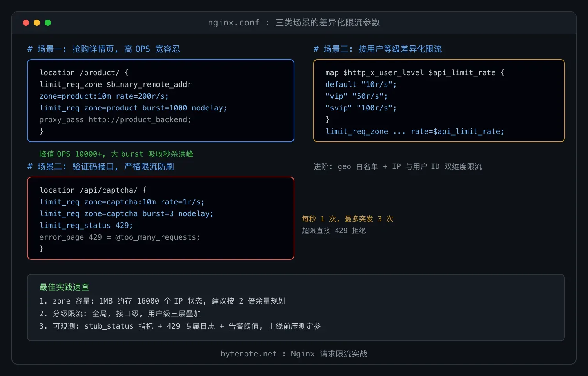Select the gray note '超限直接 429 拒绝'
Screen dimensions: 588x376
tap(334, 230)
